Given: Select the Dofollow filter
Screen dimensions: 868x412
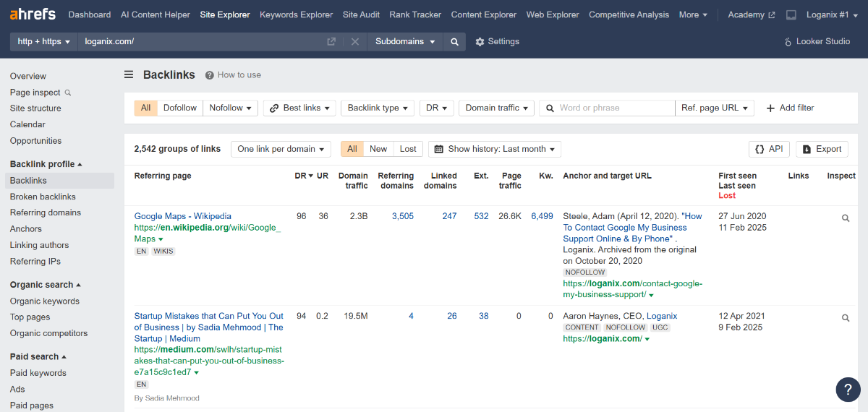Looking at the screenshot, I should (180, 108).
